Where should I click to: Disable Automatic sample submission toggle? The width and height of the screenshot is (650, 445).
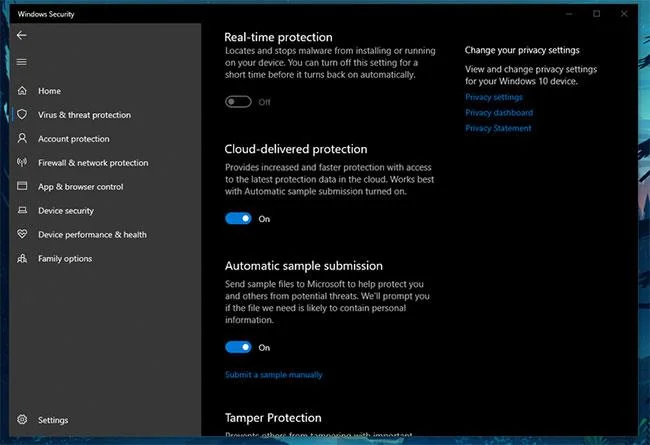tap(238, 347)
